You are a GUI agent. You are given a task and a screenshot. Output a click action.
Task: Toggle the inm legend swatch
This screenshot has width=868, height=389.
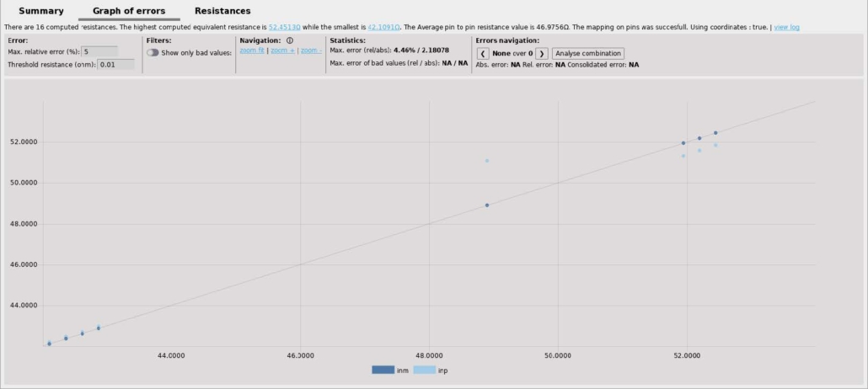383,370
